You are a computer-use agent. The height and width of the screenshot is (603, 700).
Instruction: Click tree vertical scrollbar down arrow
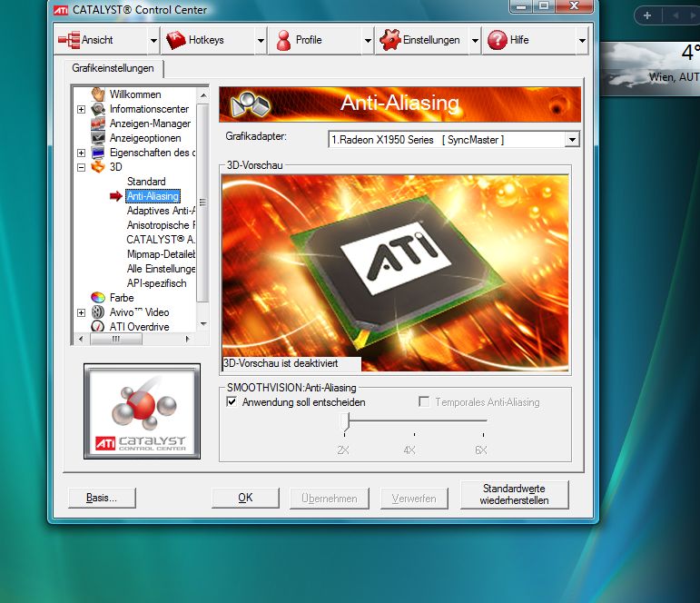[203, 324]
